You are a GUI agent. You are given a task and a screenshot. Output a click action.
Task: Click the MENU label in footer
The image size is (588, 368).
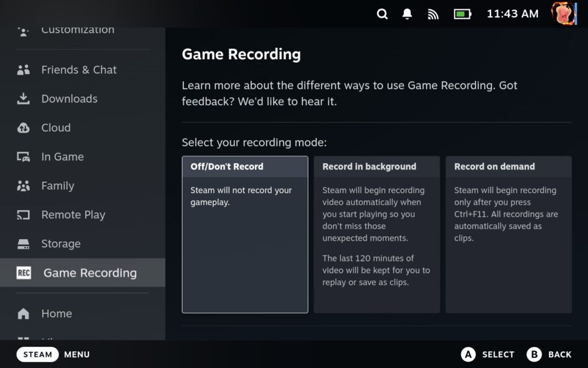click(77, 354)
